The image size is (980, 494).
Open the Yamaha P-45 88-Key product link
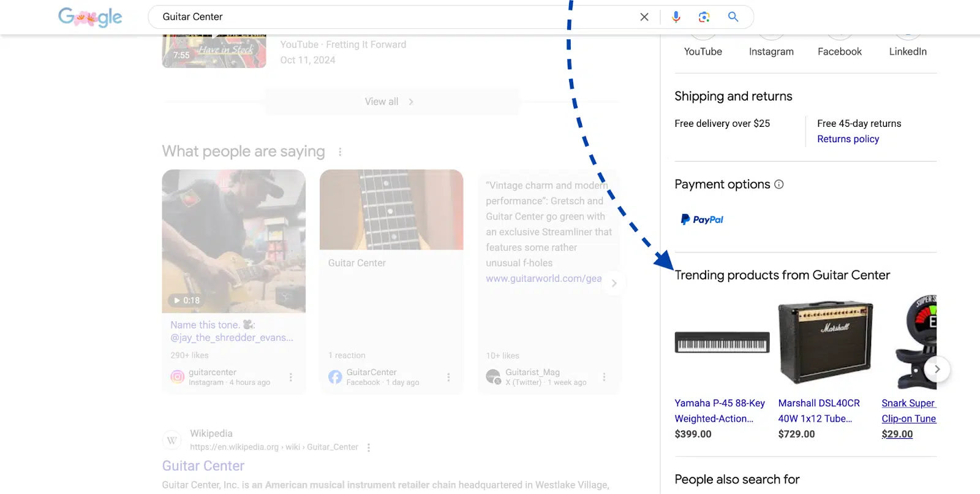pyautogui.click(x=720, y=411)
